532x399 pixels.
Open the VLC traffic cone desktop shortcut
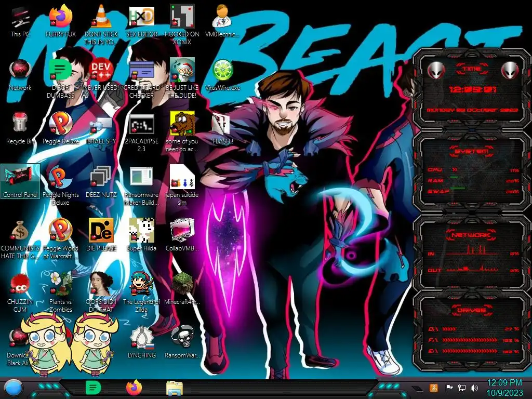[x=101, y=24]
